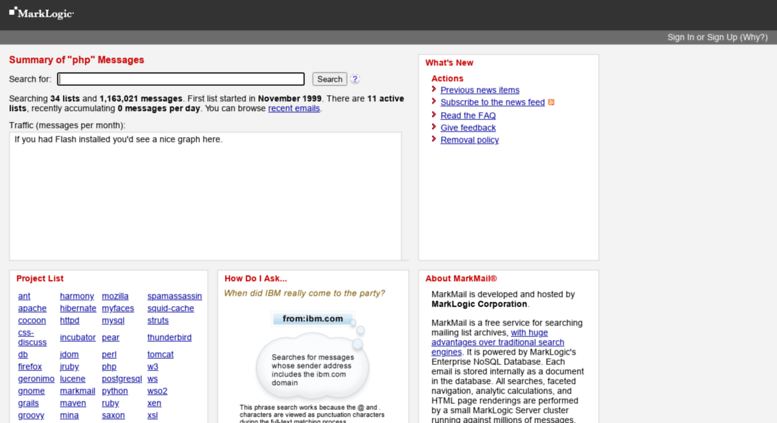
Task: Open the jdom project link
Action: click(x=69, y=354)
